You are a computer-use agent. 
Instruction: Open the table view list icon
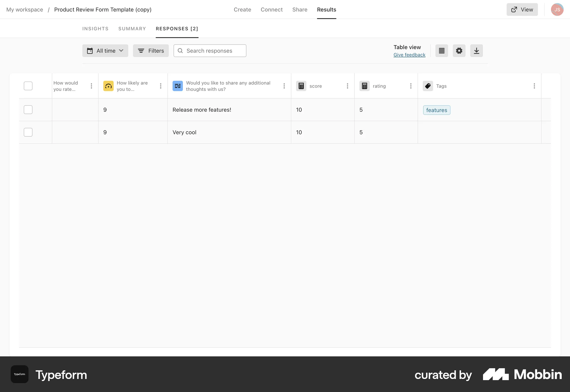coord(441,50)
